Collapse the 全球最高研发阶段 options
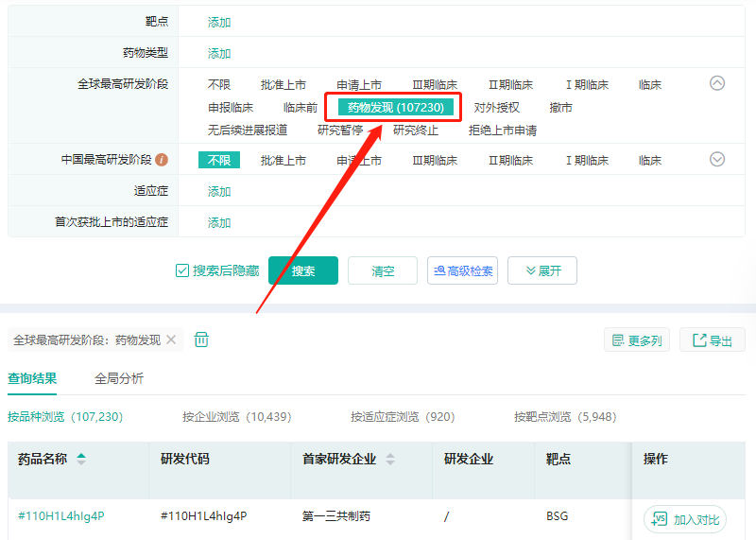This screenshot has width=756, height=540. [x=717, y=83]
